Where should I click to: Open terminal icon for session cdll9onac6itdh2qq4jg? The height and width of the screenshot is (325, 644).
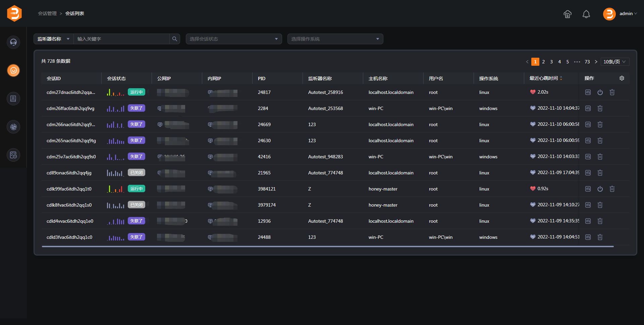click(588, 173)
